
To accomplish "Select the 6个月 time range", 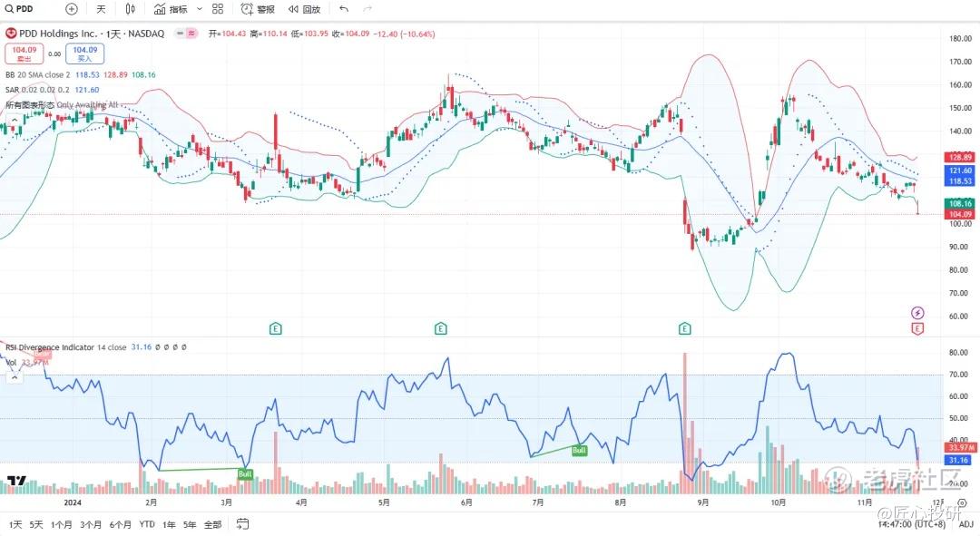I will (121, 525).
